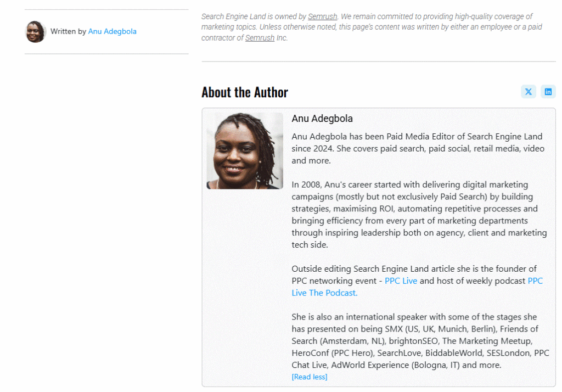Click the Paid Media Editor intro paragraph
The image size is (562, 392).
pyautogui.click(x=418, y=148)
